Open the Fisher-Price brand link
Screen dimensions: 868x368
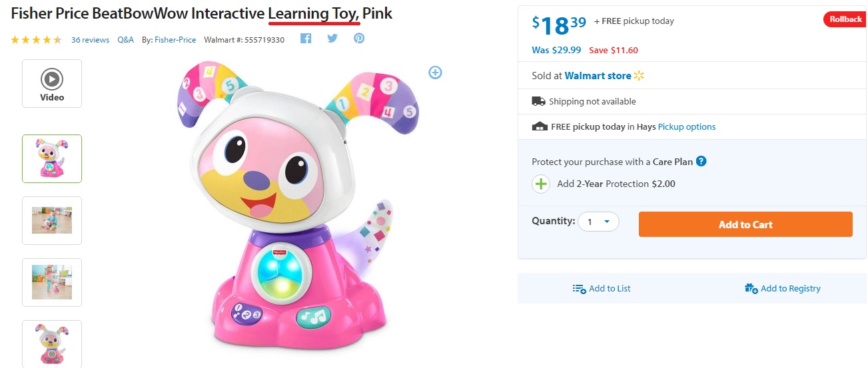175,40
